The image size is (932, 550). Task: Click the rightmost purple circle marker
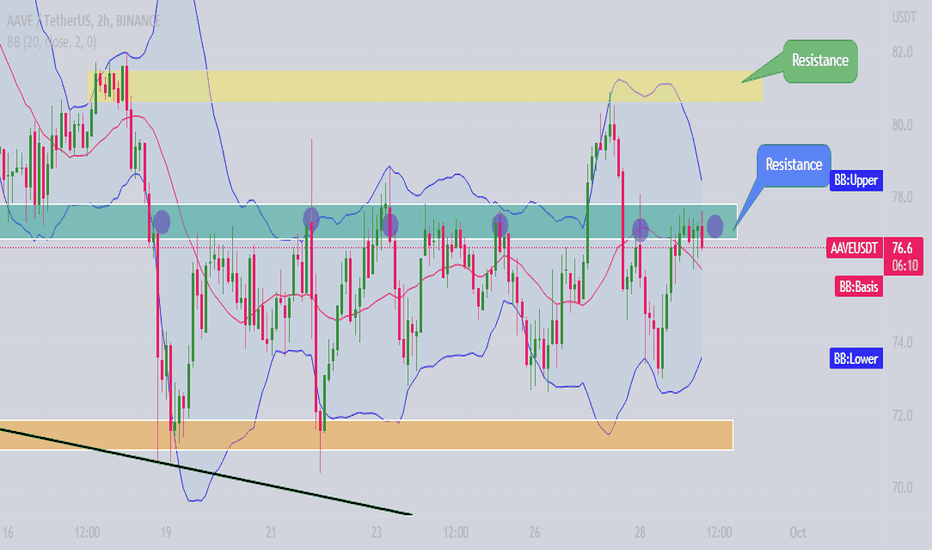[714, 226]
